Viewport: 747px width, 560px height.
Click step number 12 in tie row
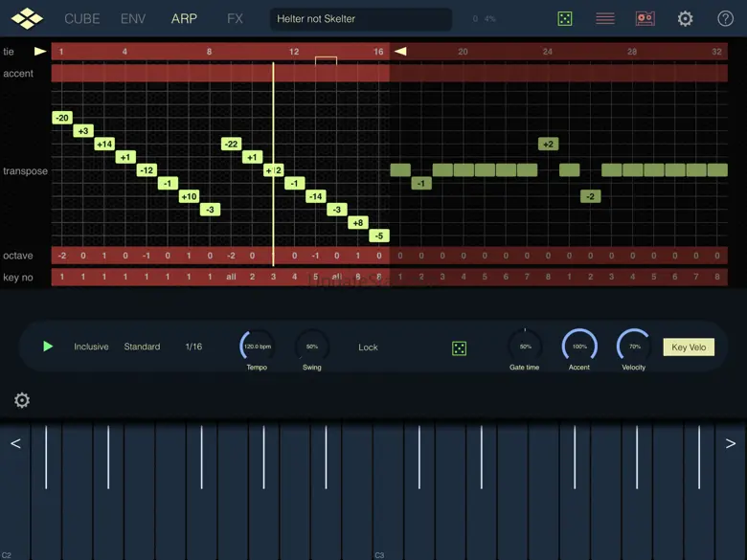pos(294,52)
